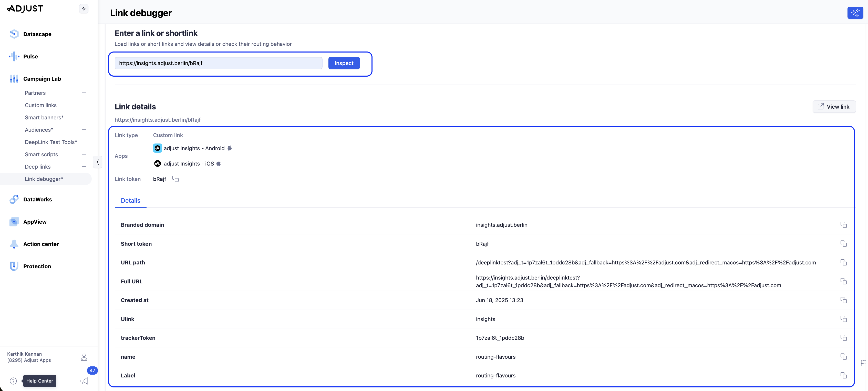Open Smart banners menu item
The image size is (868, 391).
pyautogui.click(x=44, y=117)
